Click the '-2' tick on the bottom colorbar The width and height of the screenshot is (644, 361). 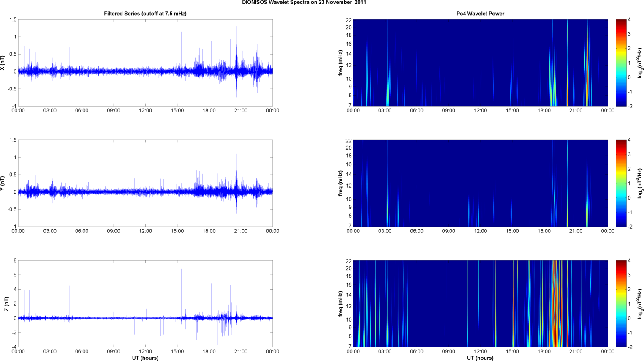coord(630,347)
